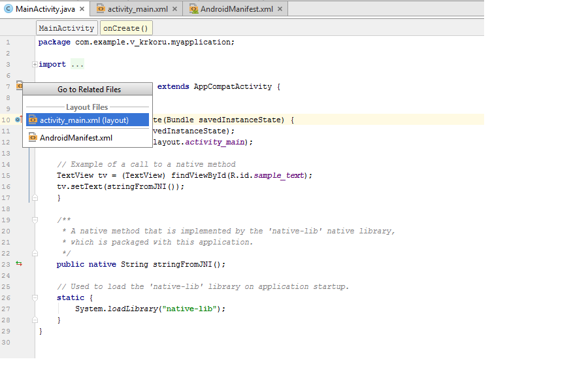588x372 pixels.
Task: Click the XML file icon on activity_main.xml tab
Action: tap(101, 8)
